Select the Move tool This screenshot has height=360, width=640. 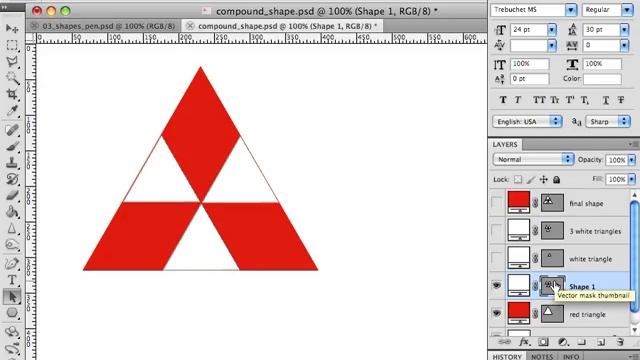[12, 28]
